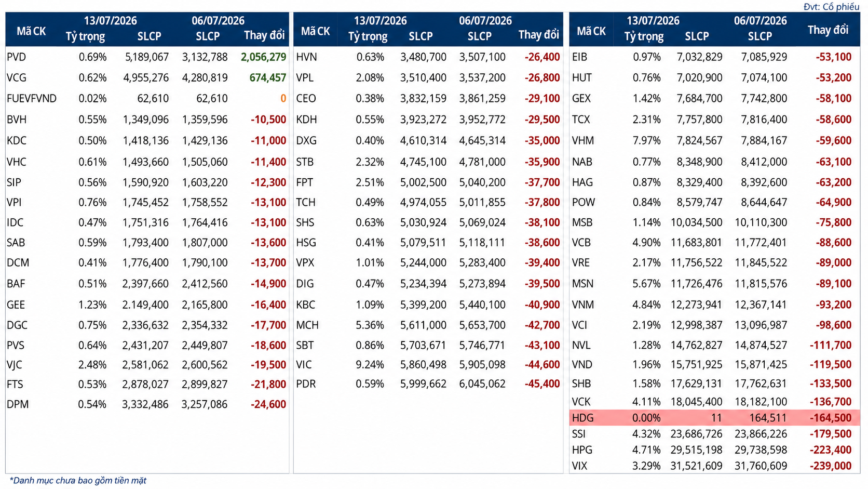The width and height of the screenshot is (868, 489).
Task: Select the FUEVFVND ticker cell
Action: (x=32, y=99)
